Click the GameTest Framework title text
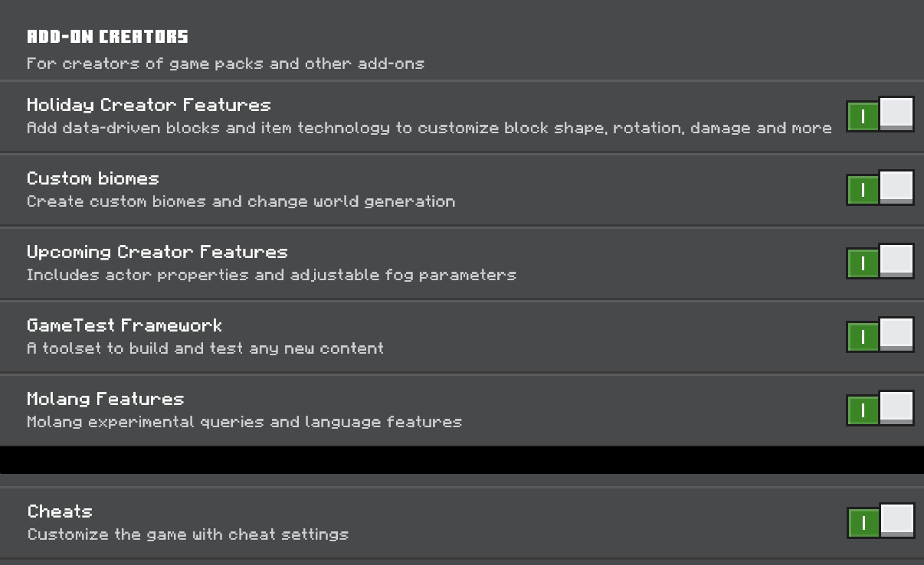Image resolution: width=924 pixels, height=565 pixels. click(x=124, y=325)
